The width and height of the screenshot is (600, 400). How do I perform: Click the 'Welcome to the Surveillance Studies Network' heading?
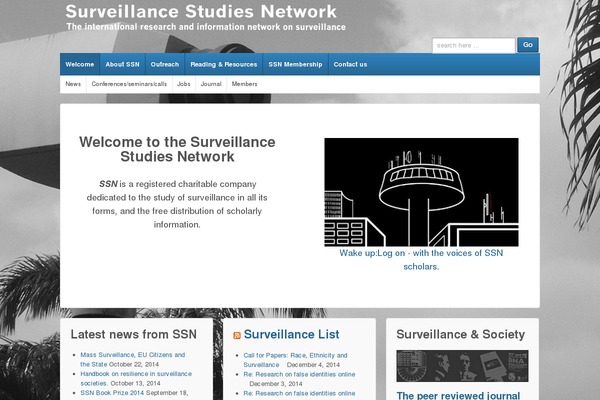[x=177, y=149]
